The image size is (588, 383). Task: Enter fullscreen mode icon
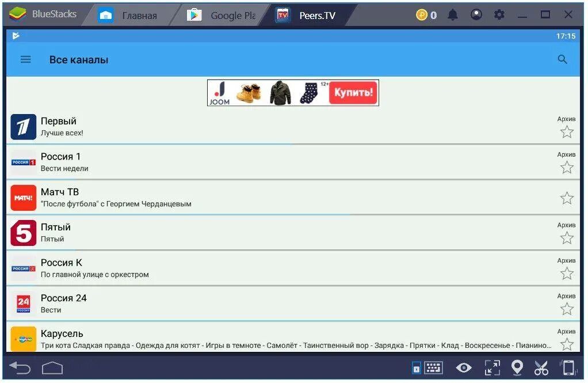point(492,367)
